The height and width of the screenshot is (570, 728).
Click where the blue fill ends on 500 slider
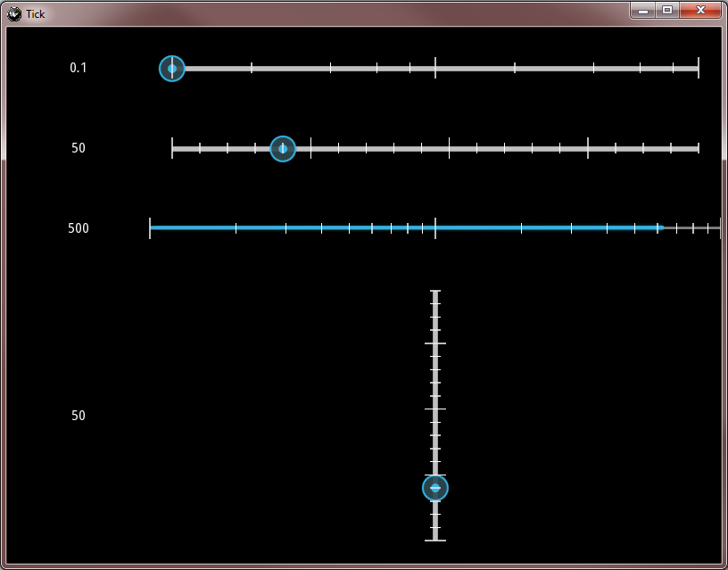tap(663, 227)
